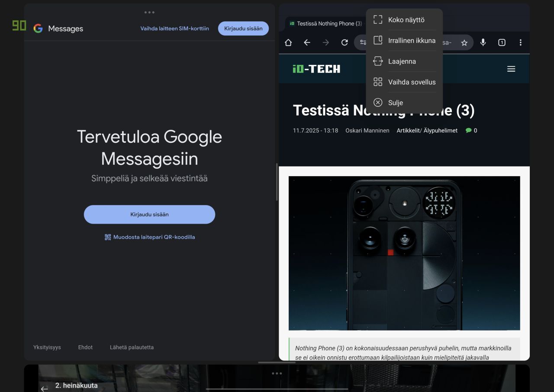The image size is (554, 392).
Task: Click top-right Kirjaudu sisään button
Action: pos(243,29)
